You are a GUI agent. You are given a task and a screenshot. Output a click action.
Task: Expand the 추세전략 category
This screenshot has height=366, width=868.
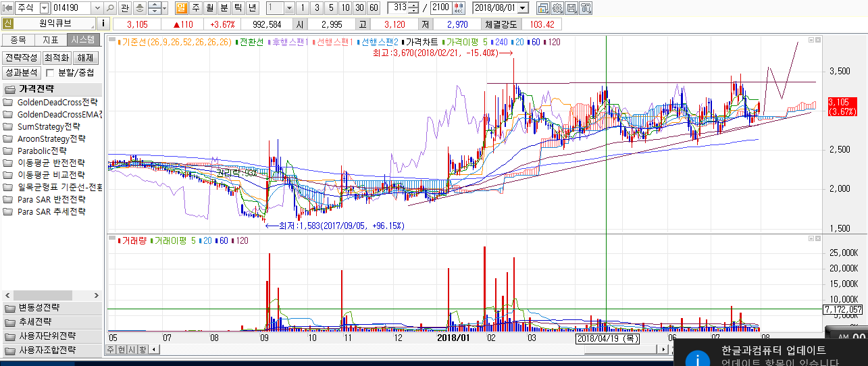51,322
